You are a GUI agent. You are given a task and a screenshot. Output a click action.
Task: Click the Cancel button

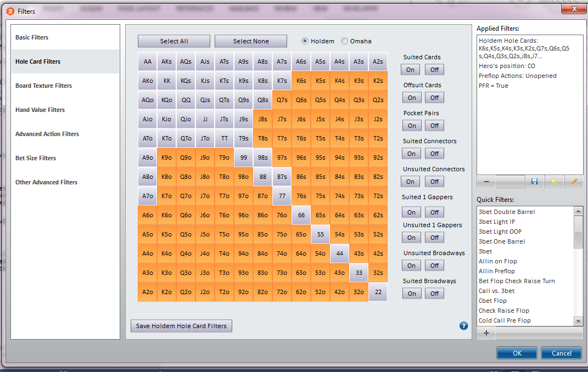click(562, 353)
